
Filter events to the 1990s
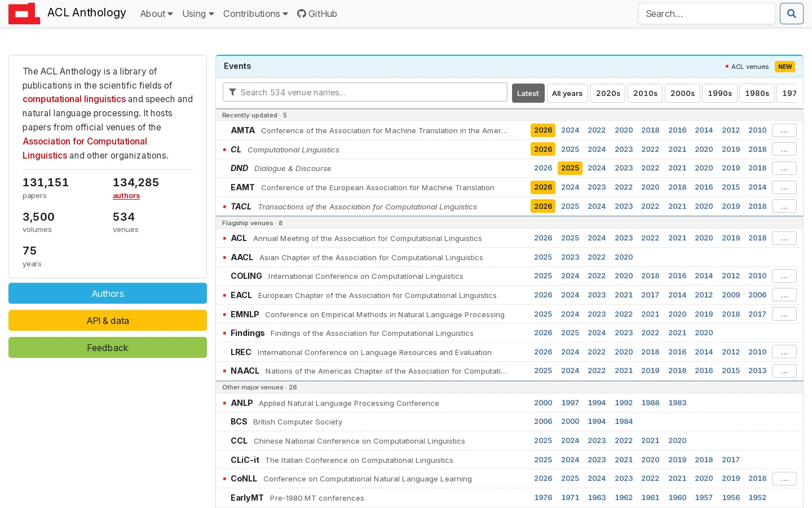[x=720, y=93]
